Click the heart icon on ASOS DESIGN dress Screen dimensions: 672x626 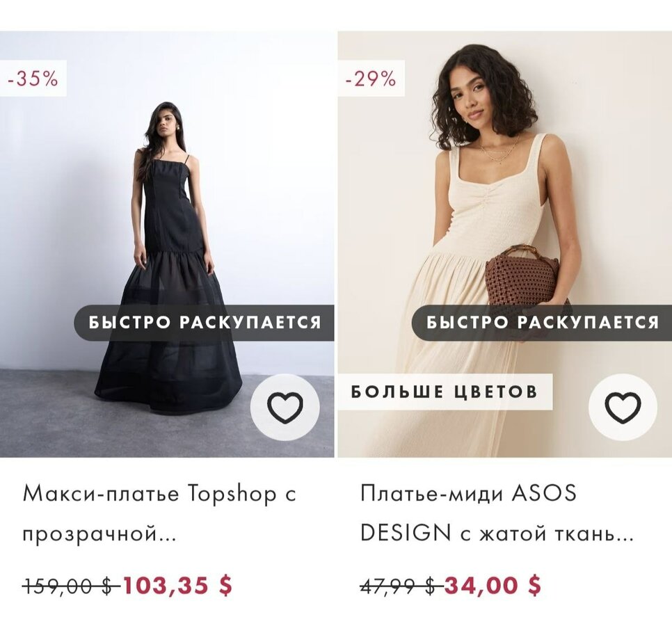[623, 408]
